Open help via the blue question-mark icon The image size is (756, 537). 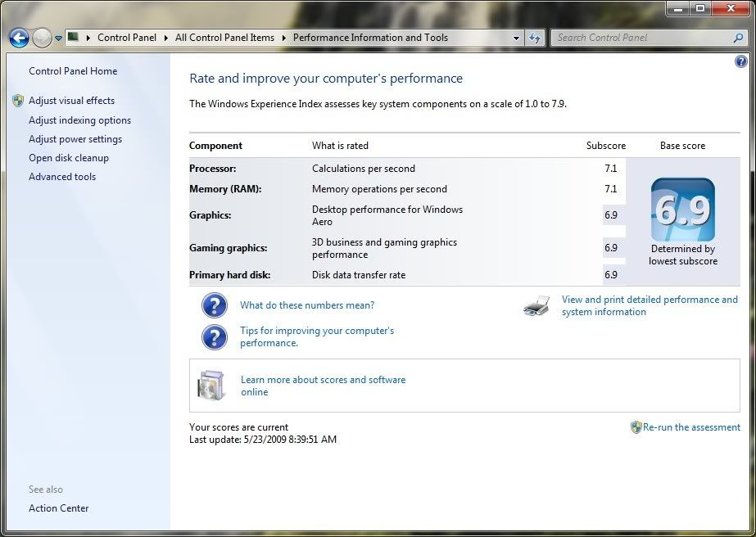point(740,62)
